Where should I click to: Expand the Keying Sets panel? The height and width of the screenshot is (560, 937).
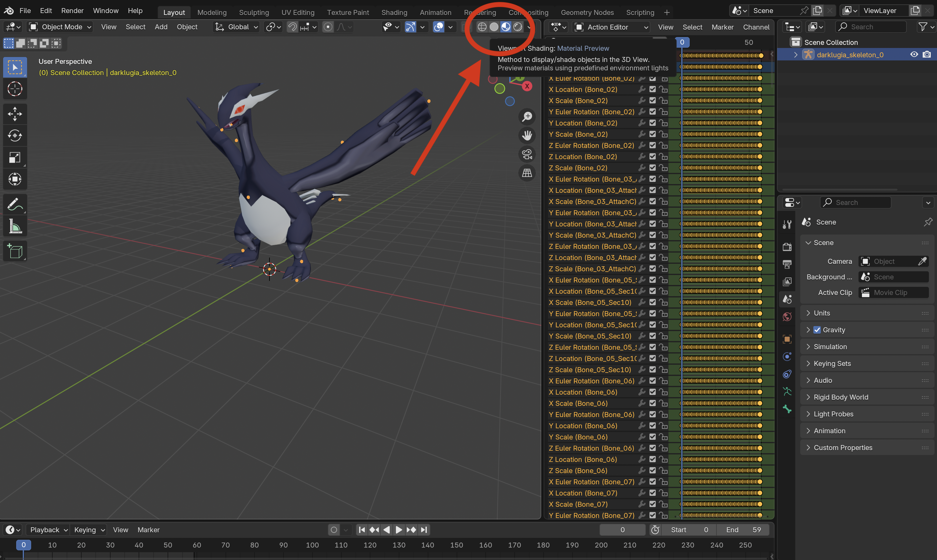(867, 364)
